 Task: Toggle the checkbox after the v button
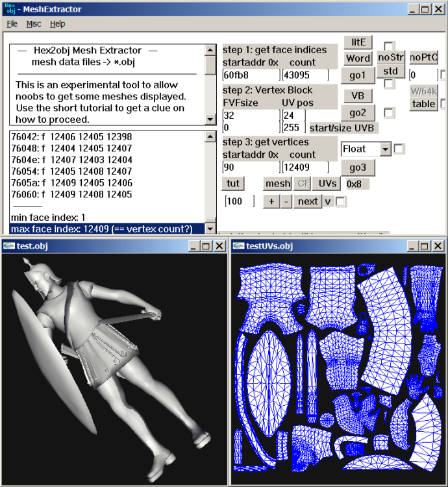point(340,202)
